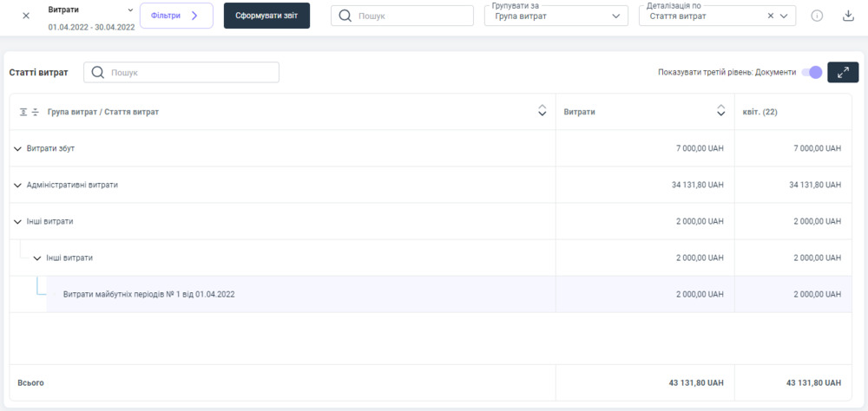Expand all rows icon in table header

click(23, 112)
